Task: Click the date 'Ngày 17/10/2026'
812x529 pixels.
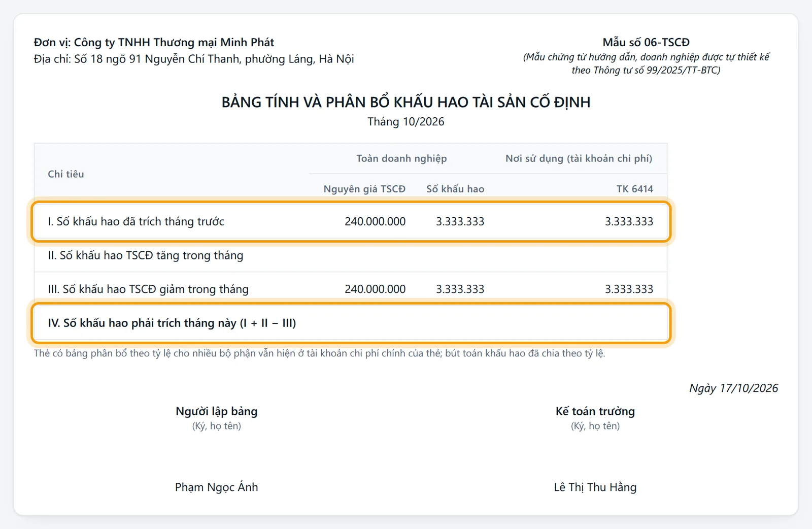Action: 733,388
